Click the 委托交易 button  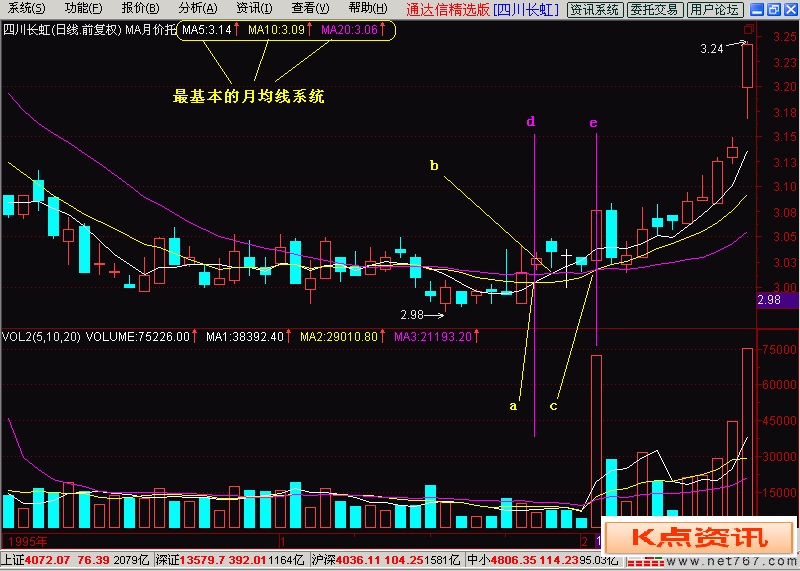[655, 9]
